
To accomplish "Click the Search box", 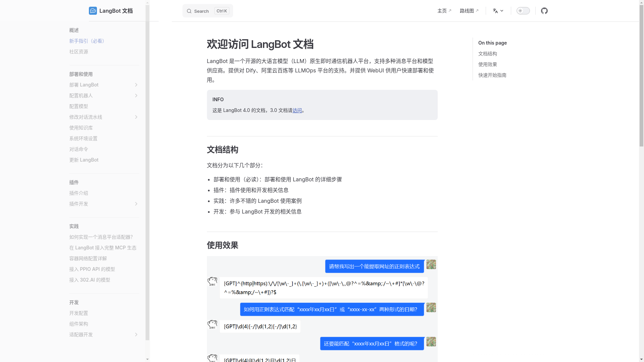I will [208, 11].
